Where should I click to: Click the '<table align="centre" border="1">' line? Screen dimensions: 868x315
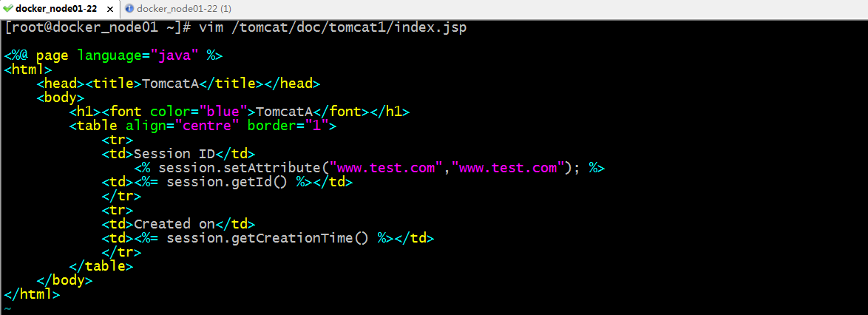(x=203, y=126)
